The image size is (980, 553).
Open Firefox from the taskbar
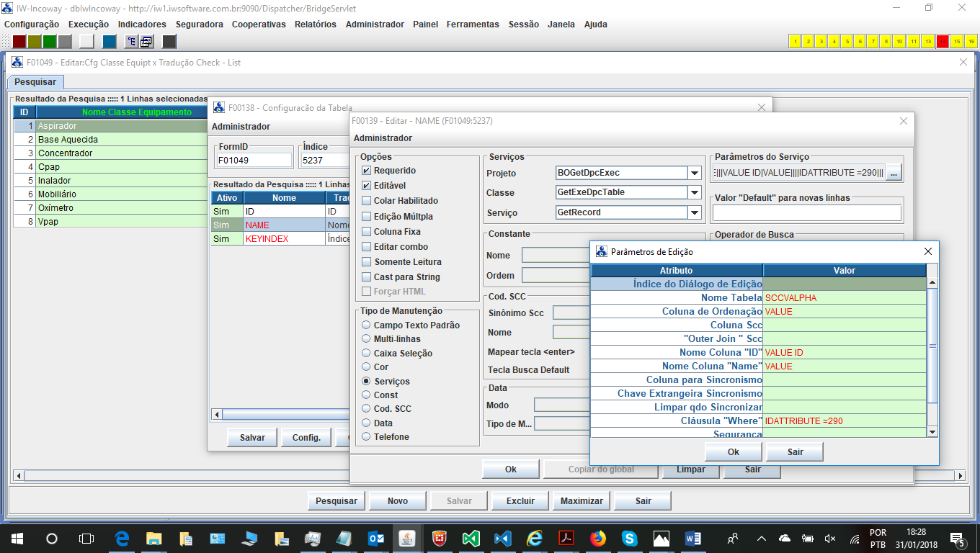[x=597, y=538]
